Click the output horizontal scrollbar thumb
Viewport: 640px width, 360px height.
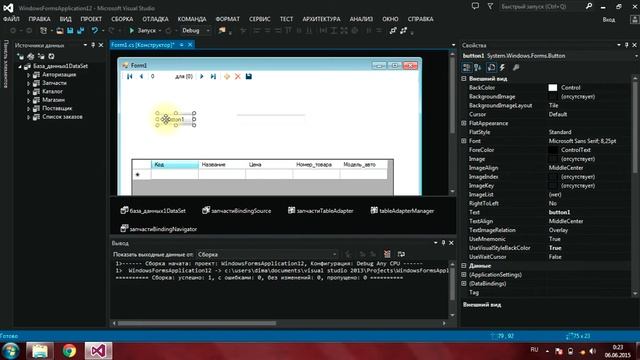click(x=197, y=323)
